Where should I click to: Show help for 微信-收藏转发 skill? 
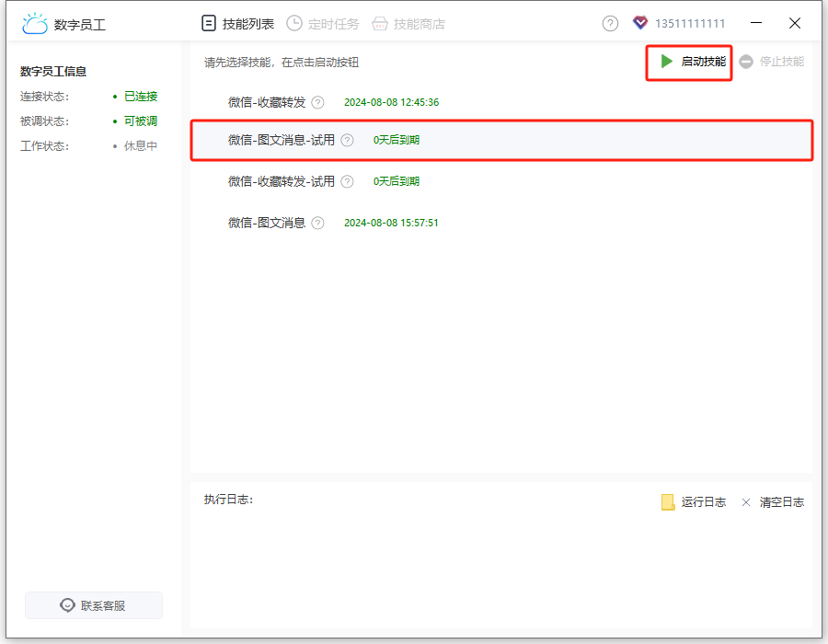click(317, 102)
